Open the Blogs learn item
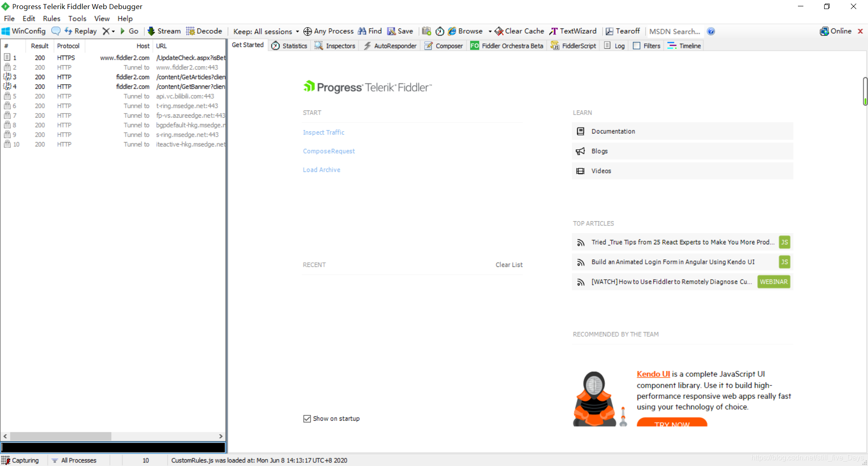 (x=682, y=151)
